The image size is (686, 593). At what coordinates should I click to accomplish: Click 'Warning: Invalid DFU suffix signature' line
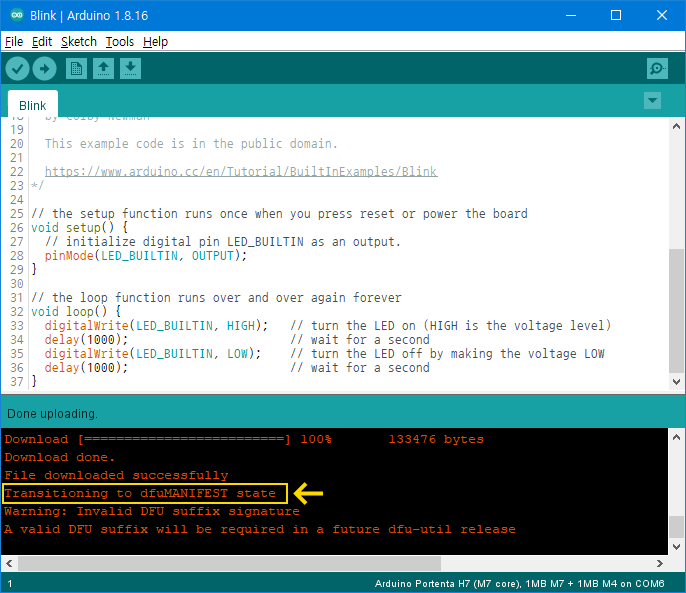point(152,511)
